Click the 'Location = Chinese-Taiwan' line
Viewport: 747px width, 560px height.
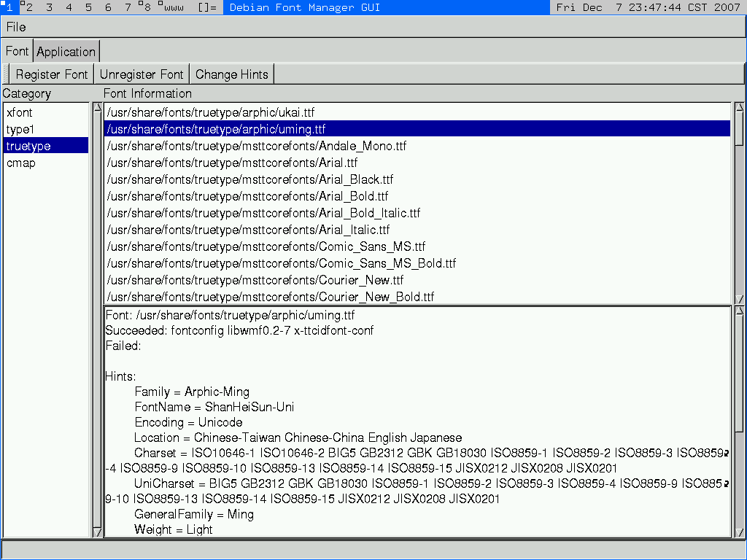pyautogui.click(x=298, y=437)
